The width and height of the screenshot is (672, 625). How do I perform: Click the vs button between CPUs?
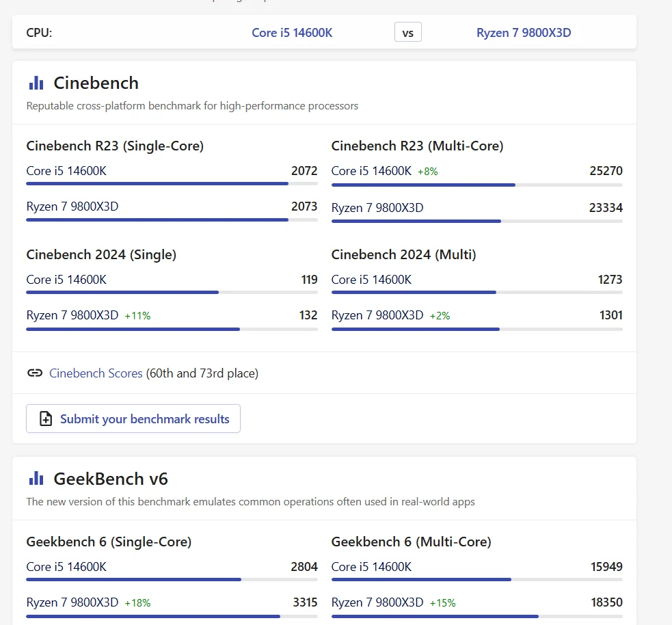407,33
